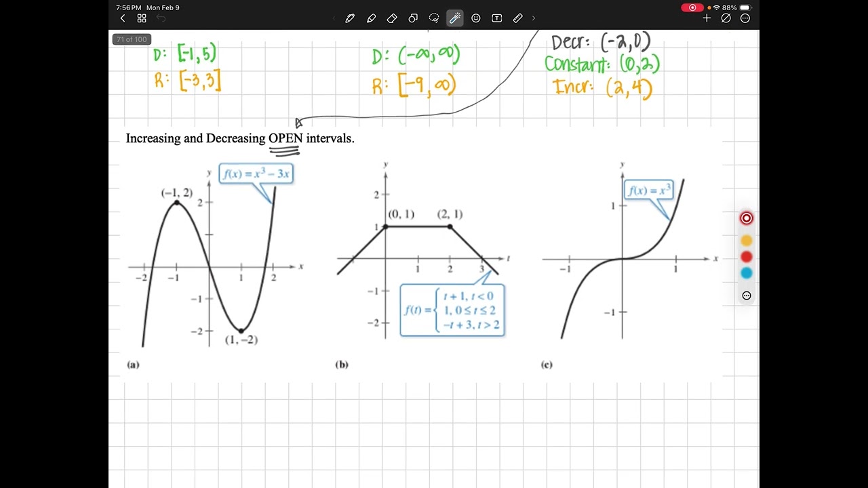Tap the screen recording indicator in status bar

pos(692,7)
